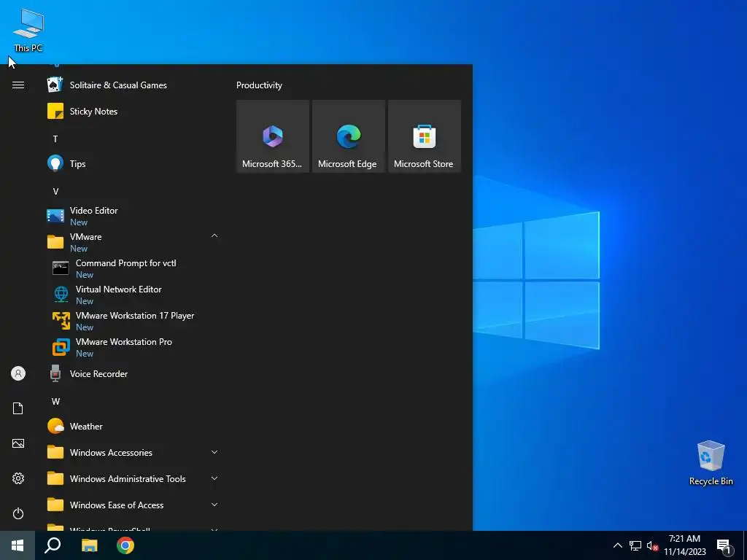747x560 pixels.
Task: Open File Explorer from taskbar
Action: (x=89, y=545)
